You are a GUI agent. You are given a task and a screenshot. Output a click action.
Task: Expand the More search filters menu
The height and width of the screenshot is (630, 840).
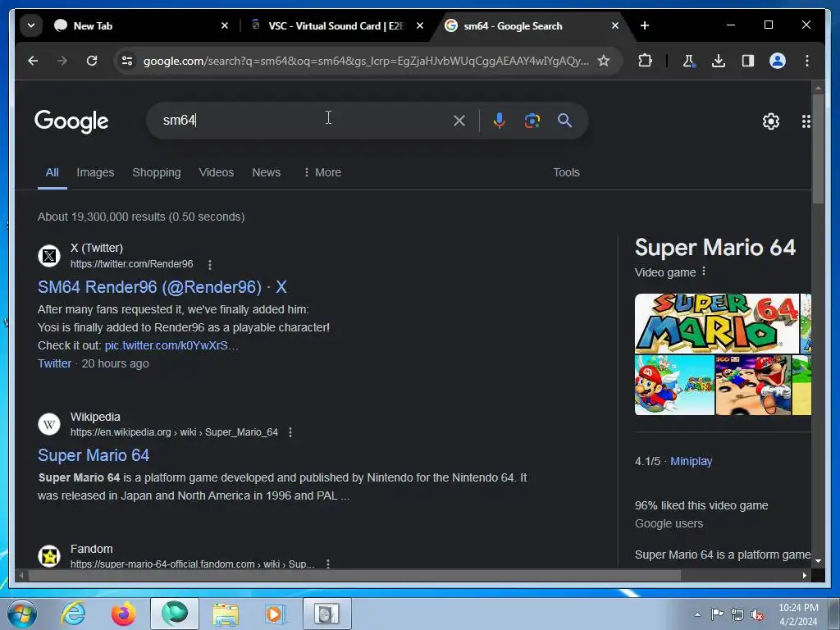(322, 172)
